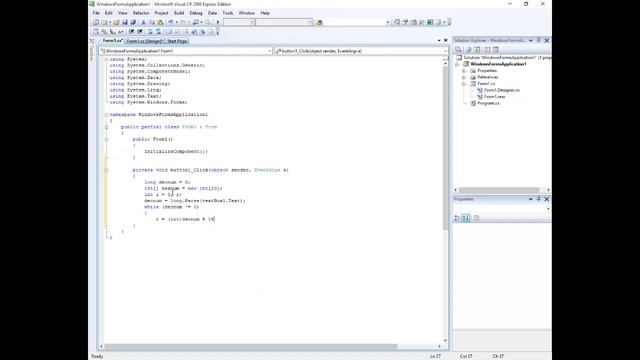Click the Decrease Indent icon
640x360 pixels.
coord(131,31)
